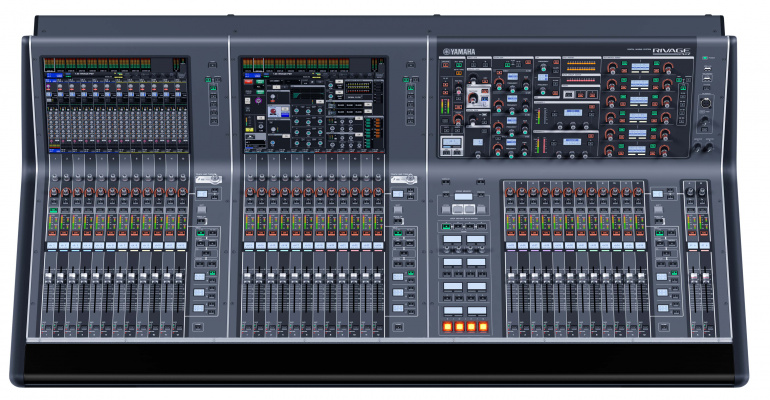Image resolution: width=770 pixels, height=400 pixels.
Task: Click the bottom layer display in left bay side column
Action: 199,308
